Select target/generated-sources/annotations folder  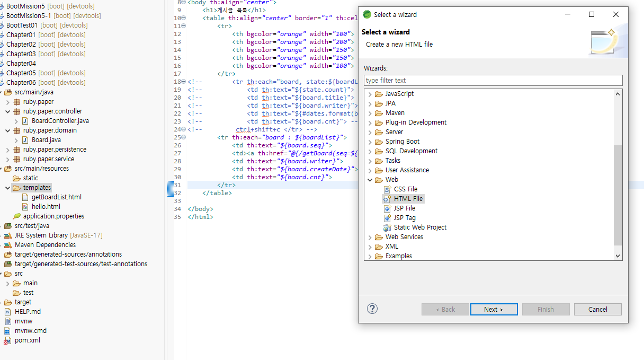(68, 254)
